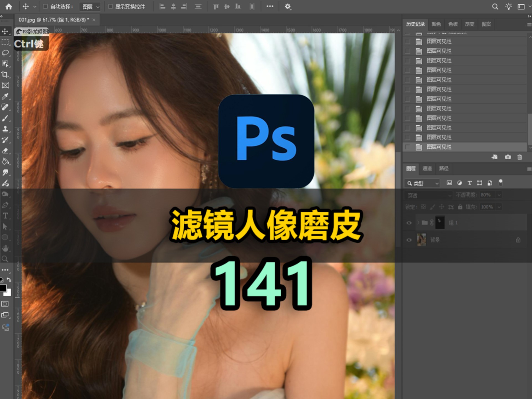Select the History Brush tool
The image size is (532, 399).
point(5,140)
